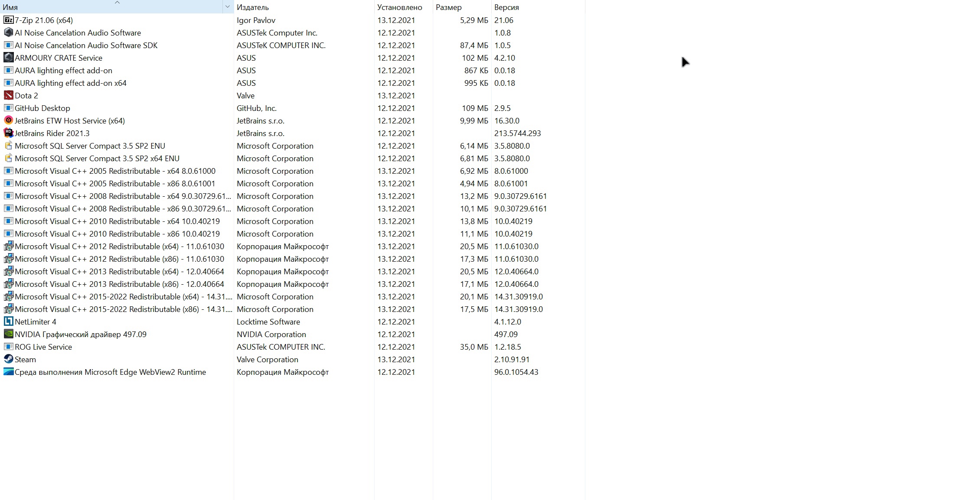Screen dimensions: 980x500
Task: Click the GitHub Desktop icon
Action: pos(8,108)
